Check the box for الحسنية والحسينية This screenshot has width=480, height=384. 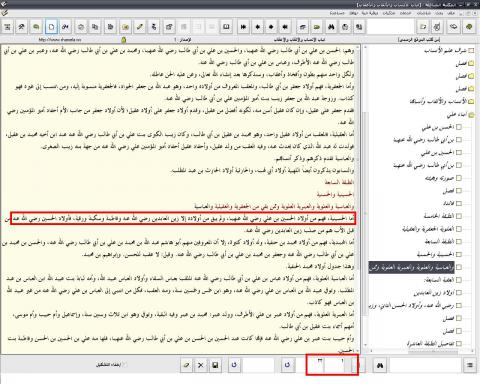459,254
